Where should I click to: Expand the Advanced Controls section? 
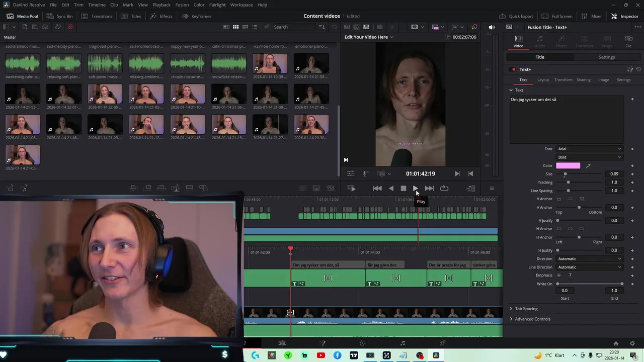[x=529, y=319]
